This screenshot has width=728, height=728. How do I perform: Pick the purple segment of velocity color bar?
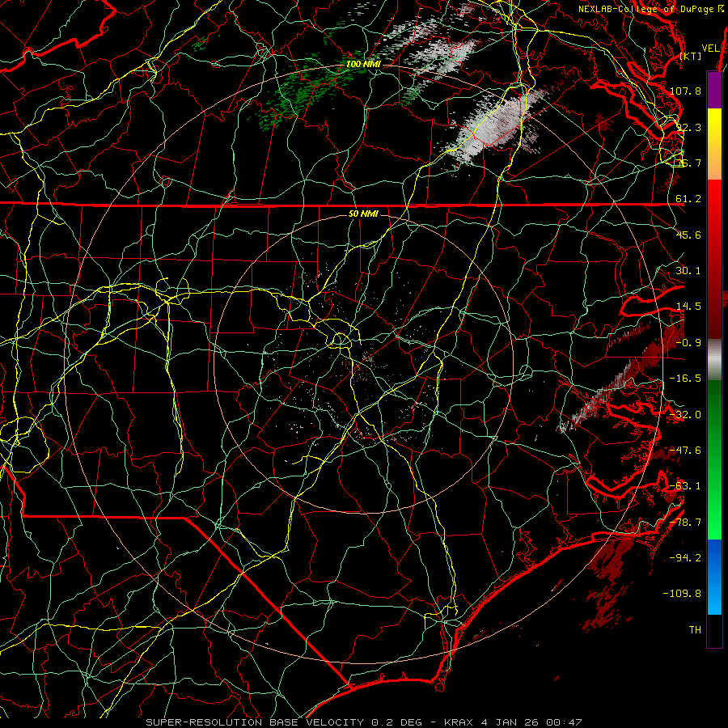click(714, 90)
